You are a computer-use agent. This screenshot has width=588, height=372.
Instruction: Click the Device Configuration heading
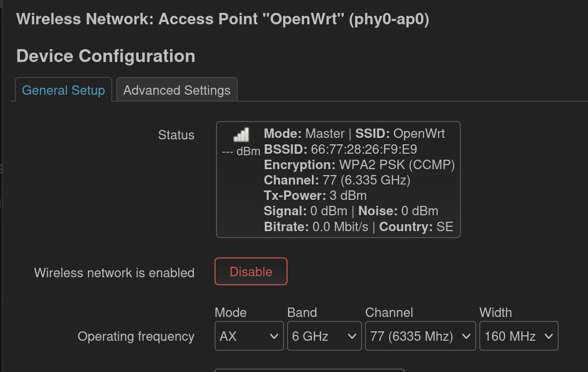[106, 56]
